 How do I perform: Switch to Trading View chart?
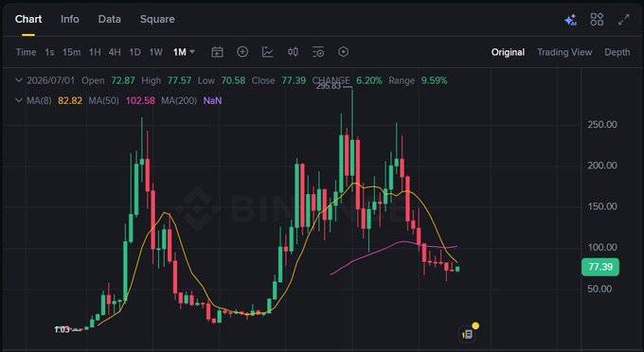click(x=564, y=52)
